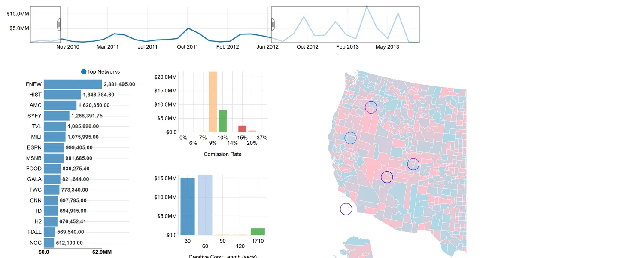Click the northernmost circle on the map
644x258 pixels.
(371, 107)
